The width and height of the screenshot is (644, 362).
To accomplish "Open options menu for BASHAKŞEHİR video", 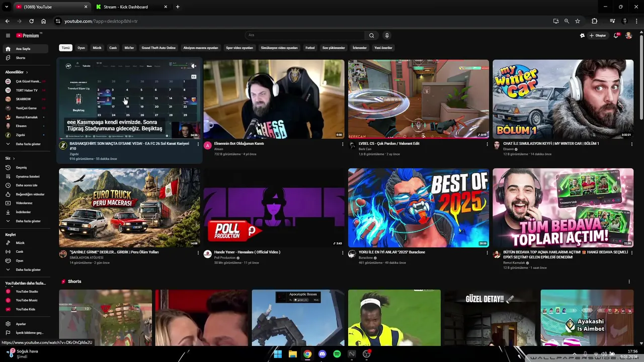I will pyautogui.click(x=198, y=144).
